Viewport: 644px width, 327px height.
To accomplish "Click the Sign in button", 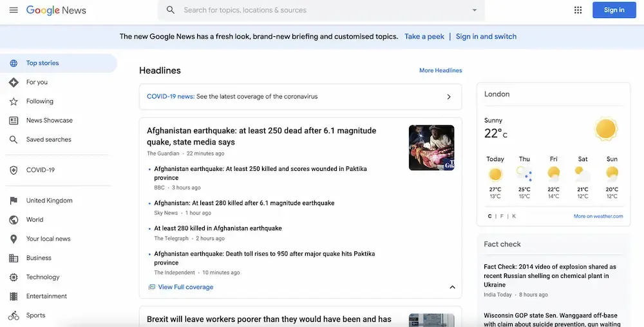I will [614, 10].
